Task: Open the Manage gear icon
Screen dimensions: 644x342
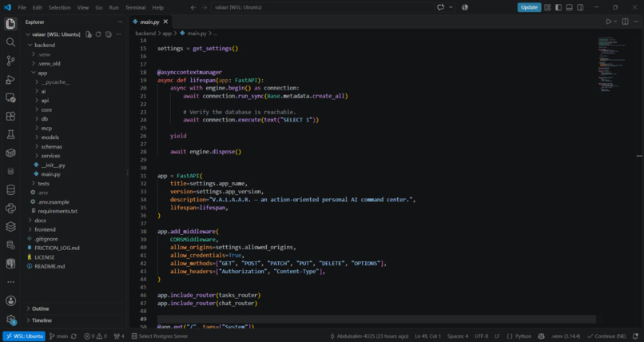Action: coord(10,319)
